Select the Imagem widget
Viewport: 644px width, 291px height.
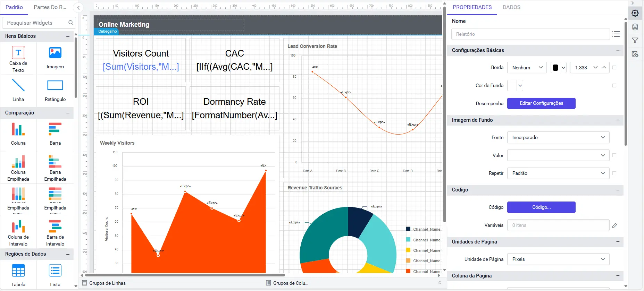pyautogui.click(x=55, y=58)
